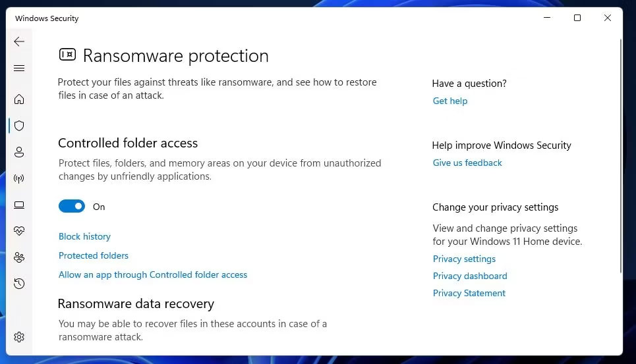The image size is (636, 364).
Task: Open Protected folders link
Action: [94, 255]
